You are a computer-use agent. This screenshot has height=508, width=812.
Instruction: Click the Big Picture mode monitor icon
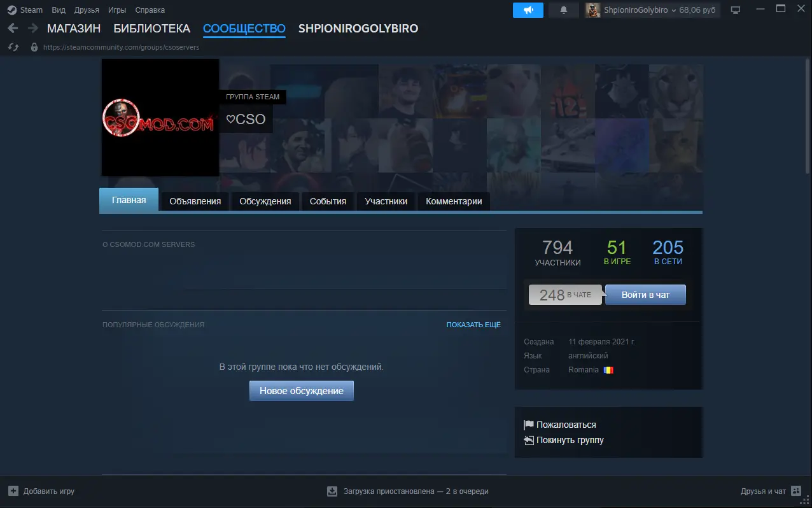736,10
